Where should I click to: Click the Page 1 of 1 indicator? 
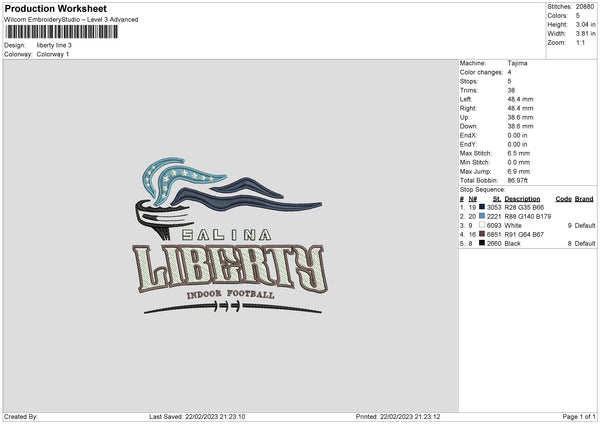pyautogui.click(x=579, y=417)
